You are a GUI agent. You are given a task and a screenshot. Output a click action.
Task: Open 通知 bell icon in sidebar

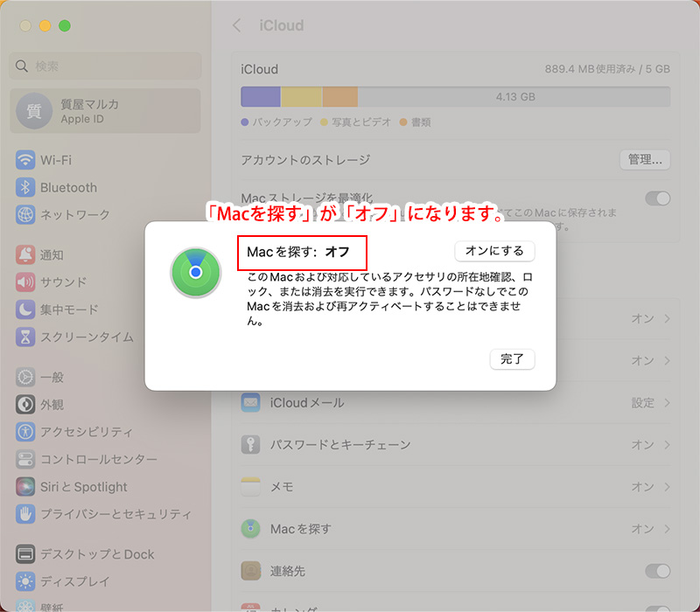point(25,255)
